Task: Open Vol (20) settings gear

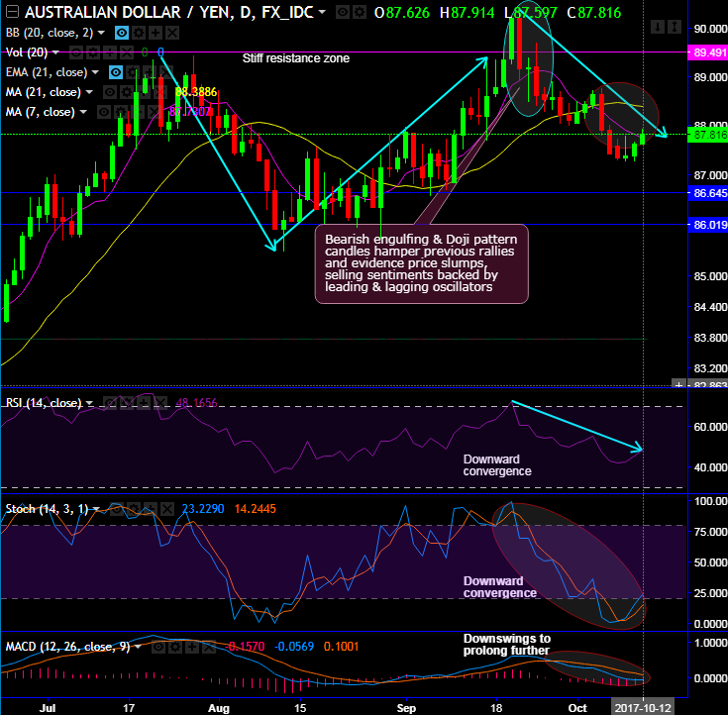Action: (93, 52)
